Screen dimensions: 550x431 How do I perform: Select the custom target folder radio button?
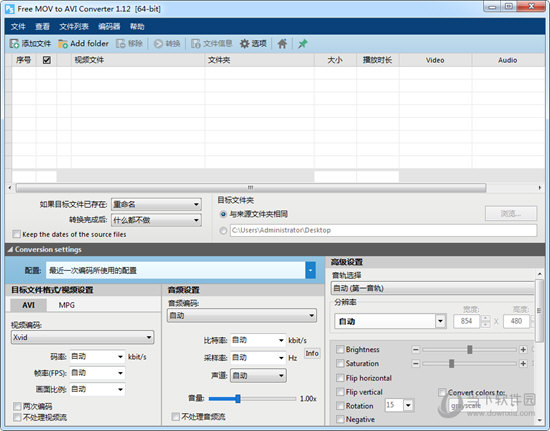(x=223, y=230)
